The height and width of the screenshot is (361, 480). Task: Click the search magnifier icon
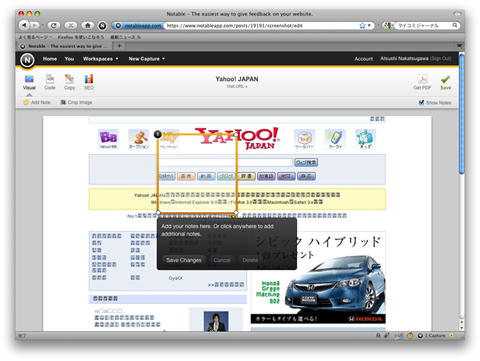455,25
